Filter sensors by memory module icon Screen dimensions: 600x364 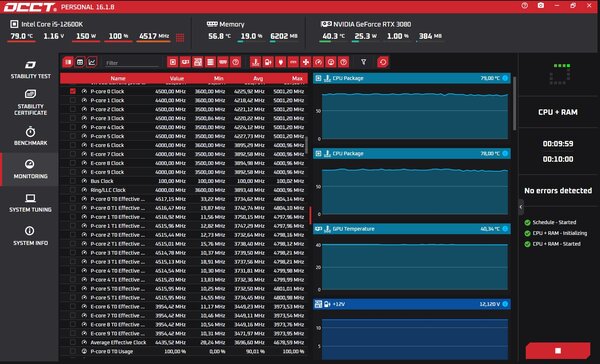pyautogui.click(x=223, y=62)
